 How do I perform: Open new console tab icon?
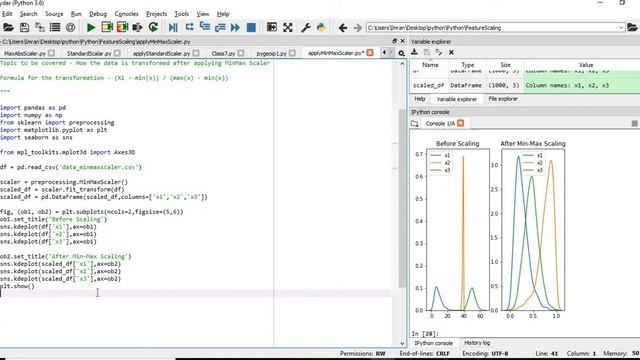click(x=415, y=123)
